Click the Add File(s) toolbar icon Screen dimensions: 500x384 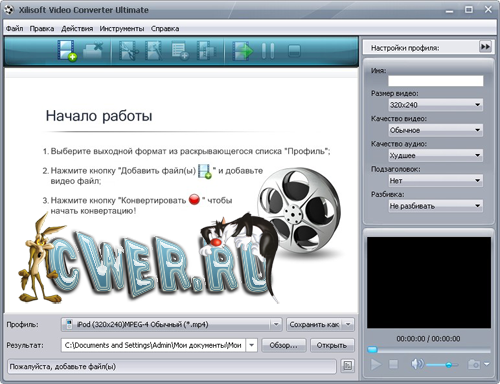tap(67, 51)
